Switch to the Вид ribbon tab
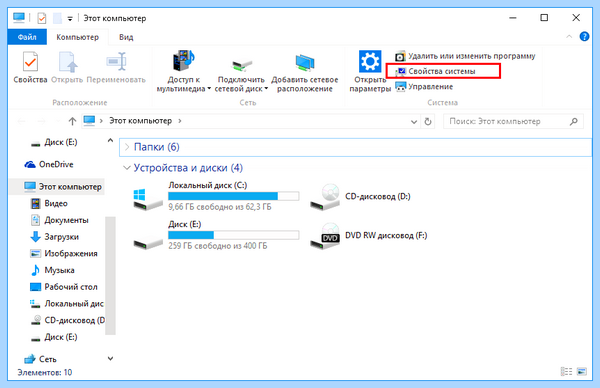This screenshot has height=388, width=600. (126, 37)
